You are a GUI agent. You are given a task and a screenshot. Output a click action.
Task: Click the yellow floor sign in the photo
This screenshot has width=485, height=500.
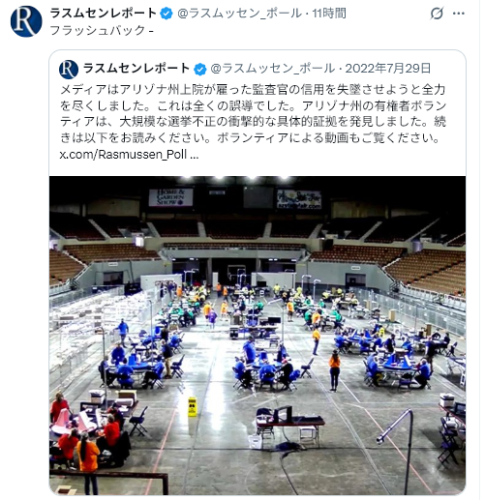coord(192,407)
